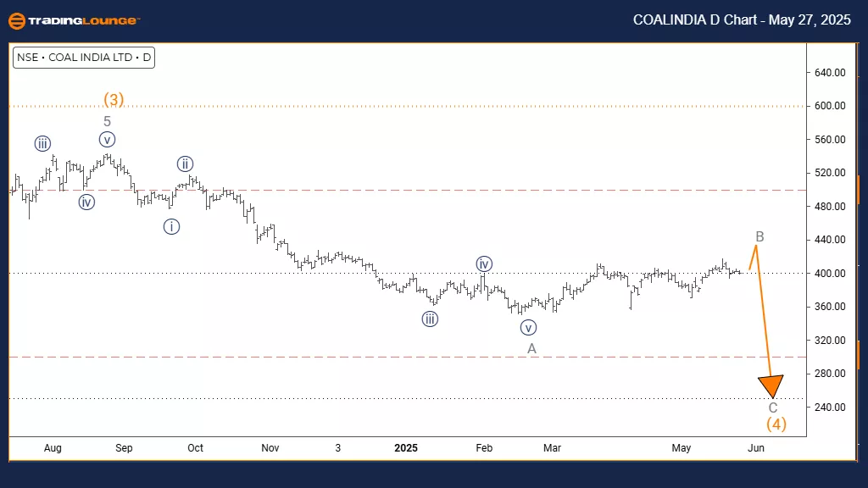Select the orange (4) wave label

(x=776, y=424)
